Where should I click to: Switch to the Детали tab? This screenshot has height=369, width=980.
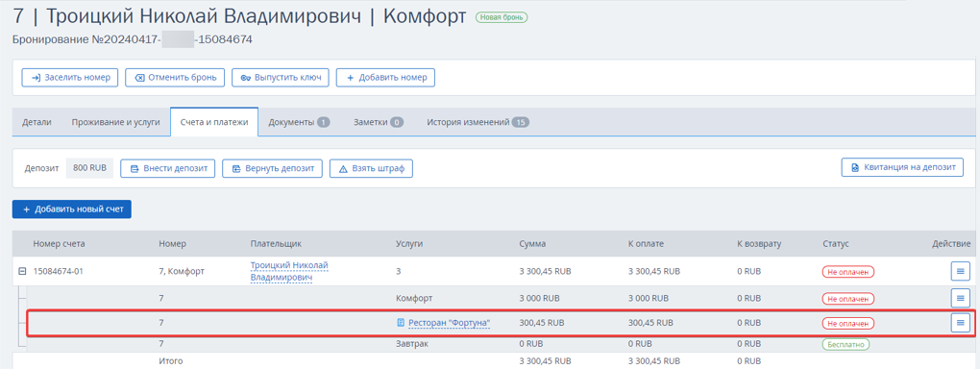(37, 122)
